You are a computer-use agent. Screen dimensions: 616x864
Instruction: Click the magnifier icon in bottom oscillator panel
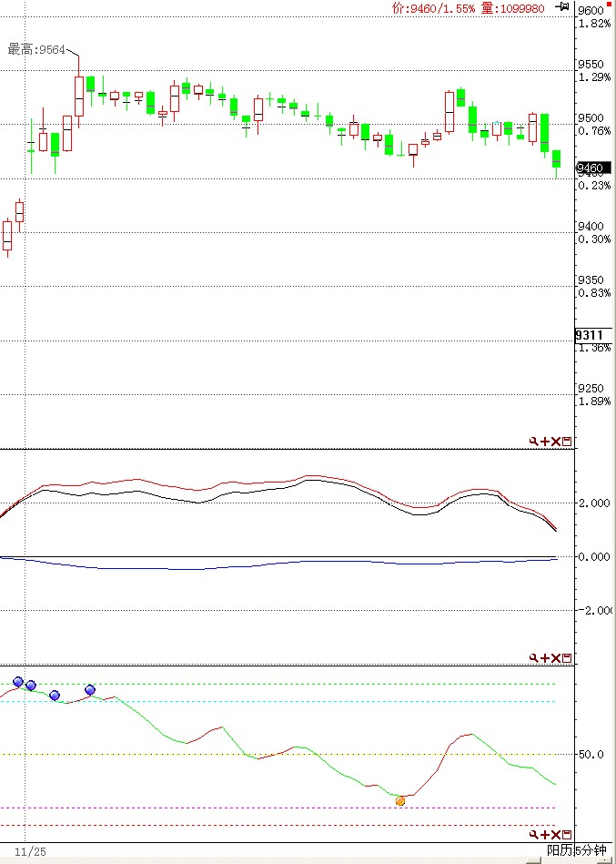pos(534,834)
